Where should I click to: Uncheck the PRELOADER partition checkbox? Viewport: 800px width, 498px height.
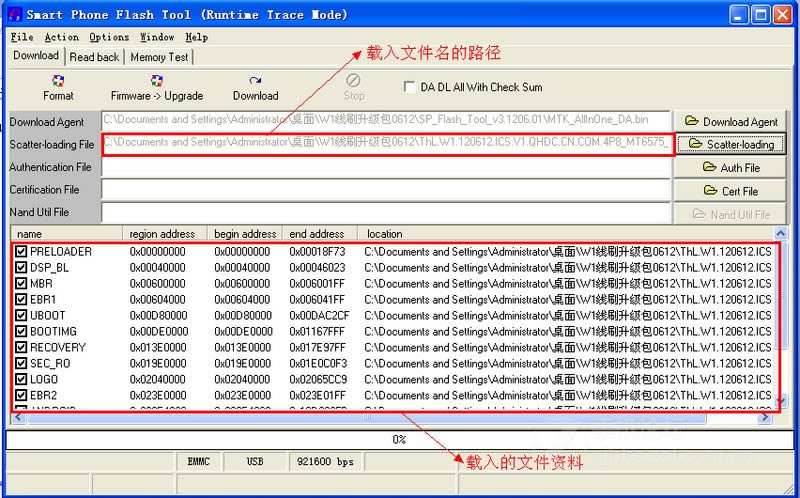[21, 252]
